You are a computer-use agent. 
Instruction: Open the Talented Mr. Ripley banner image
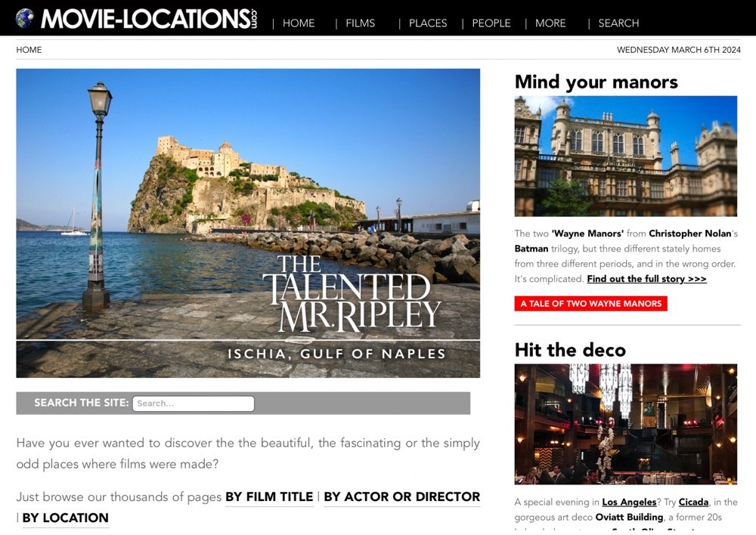[x=248, y=223]
